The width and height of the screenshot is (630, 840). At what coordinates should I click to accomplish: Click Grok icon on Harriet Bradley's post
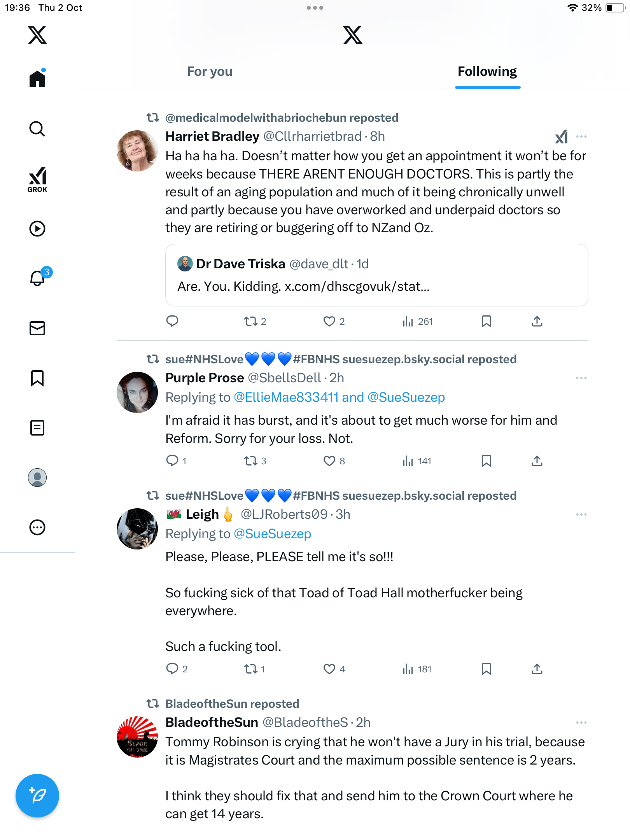click(x=561, y=136)
